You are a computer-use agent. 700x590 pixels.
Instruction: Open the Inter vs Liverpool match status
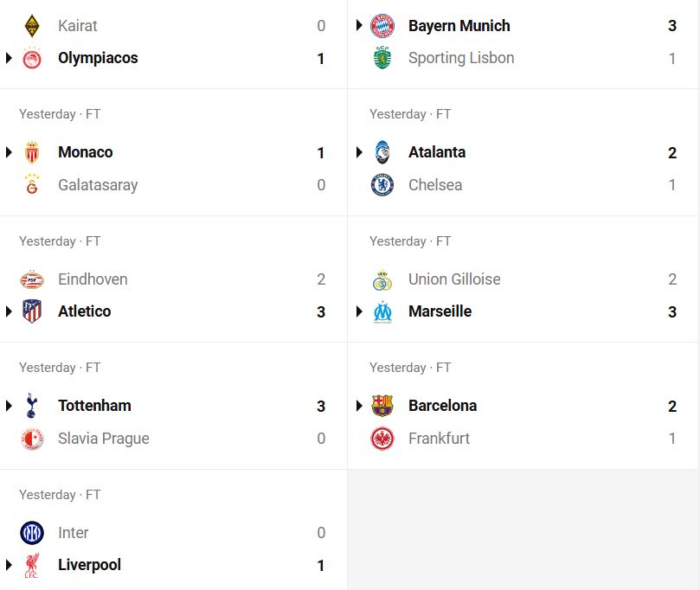60,495
